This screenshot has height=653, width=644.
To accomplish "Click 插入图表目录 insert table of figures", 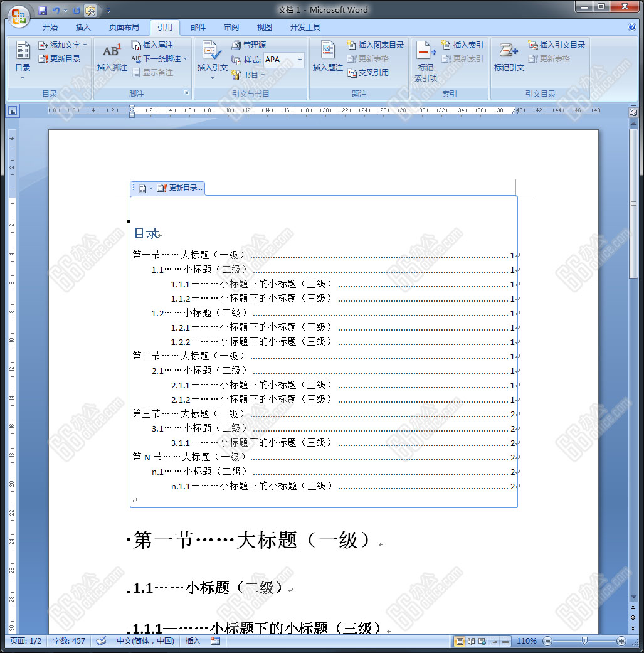I will (x=376, y=45).
